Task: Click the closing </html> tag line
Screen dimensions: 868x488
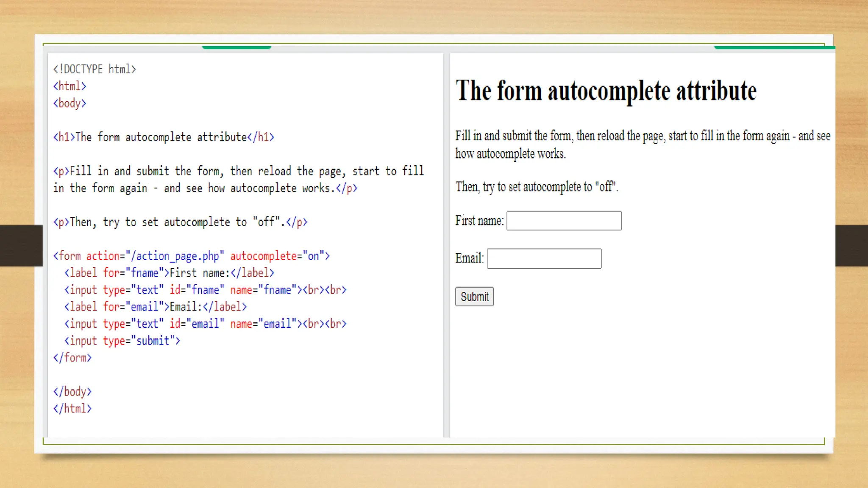Action: (72, 408)
